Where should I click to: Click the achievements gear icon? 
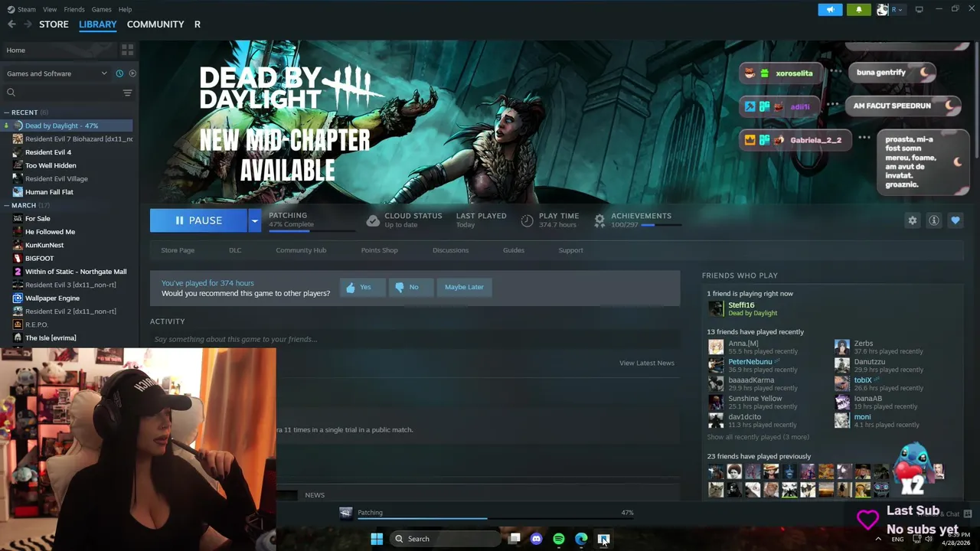coord(599,220)
